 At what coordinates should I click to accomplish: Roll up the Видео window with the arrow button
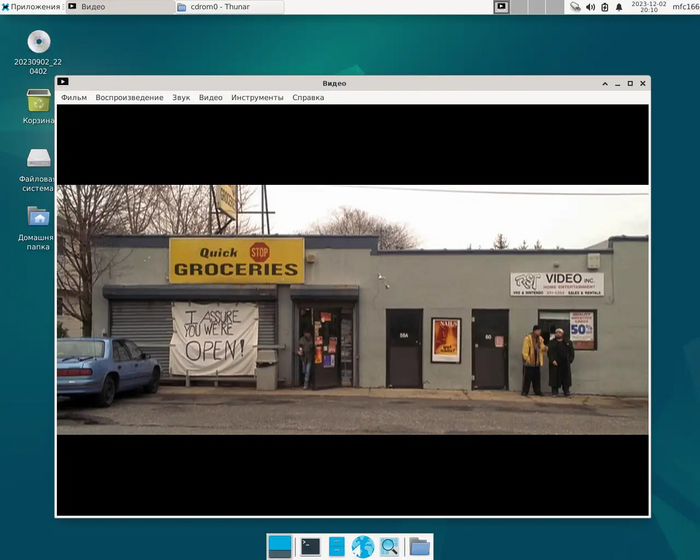(605, 84)
